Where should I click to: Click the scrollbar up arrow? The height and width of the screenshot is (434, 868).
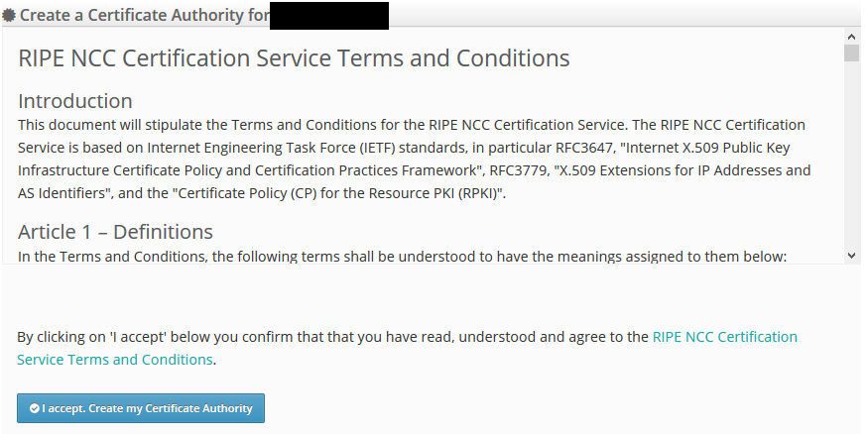coord(851,37)
